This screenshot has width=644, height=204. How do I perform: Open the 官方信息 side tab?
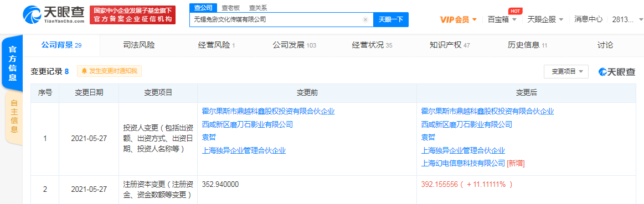pos(13,63)
